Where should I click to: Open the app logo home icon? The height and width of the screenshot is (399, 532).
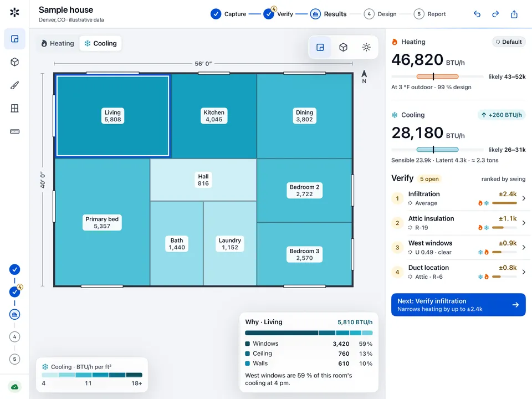[x=14, y=13]
